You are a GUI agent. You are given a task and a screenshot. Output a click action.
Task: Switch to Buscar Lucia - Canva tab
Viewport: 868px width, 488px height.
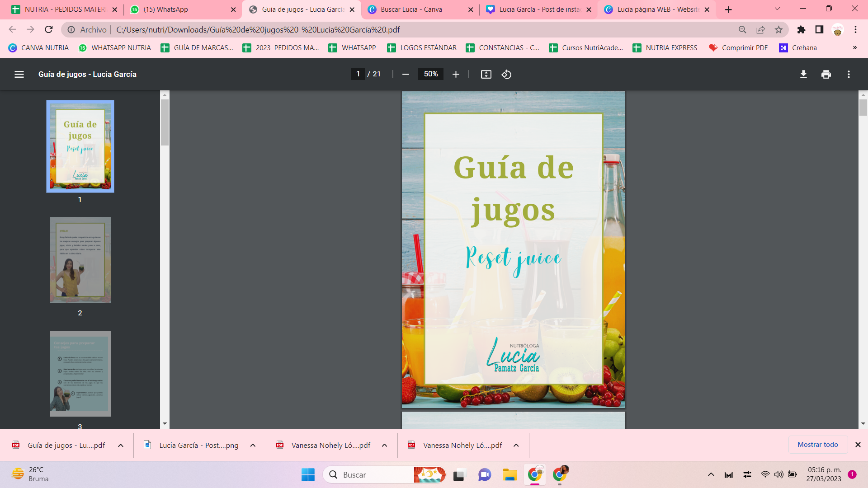411,9
